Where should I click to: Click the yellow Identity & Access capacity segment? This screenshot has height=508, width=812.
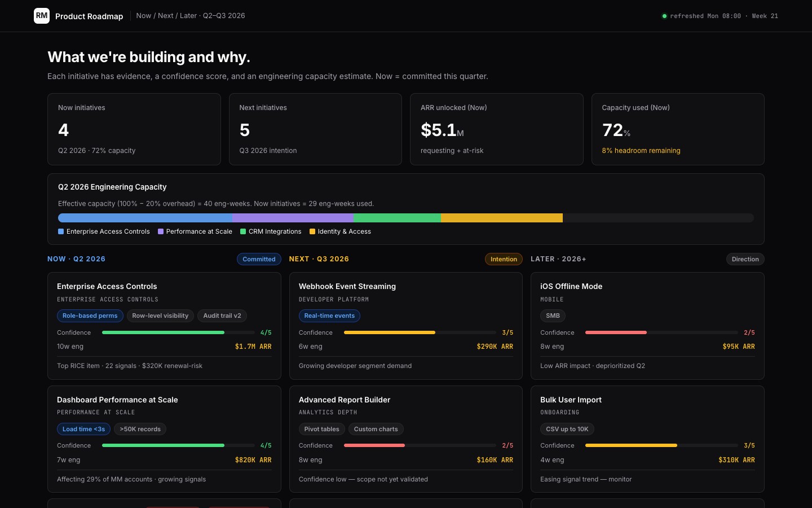pyautogui.click(x=502, y=218)
